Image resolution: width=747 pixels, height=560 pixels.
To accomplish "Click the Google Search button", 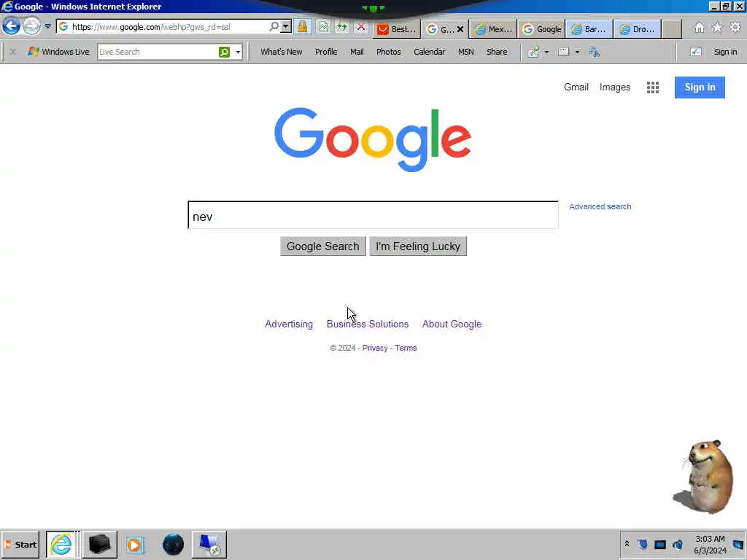I will [322, 246].
